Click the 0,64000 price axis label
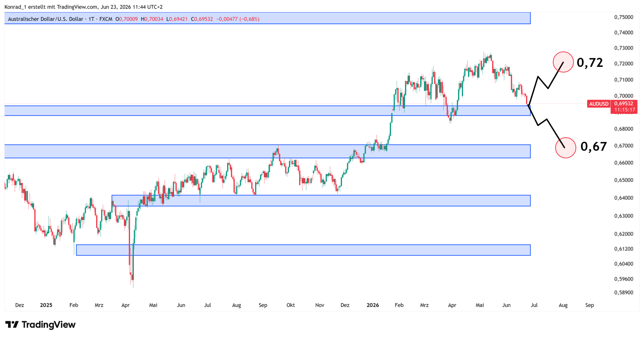The width and height of the screenshot is (644, 338). click(x=624, y=198)
